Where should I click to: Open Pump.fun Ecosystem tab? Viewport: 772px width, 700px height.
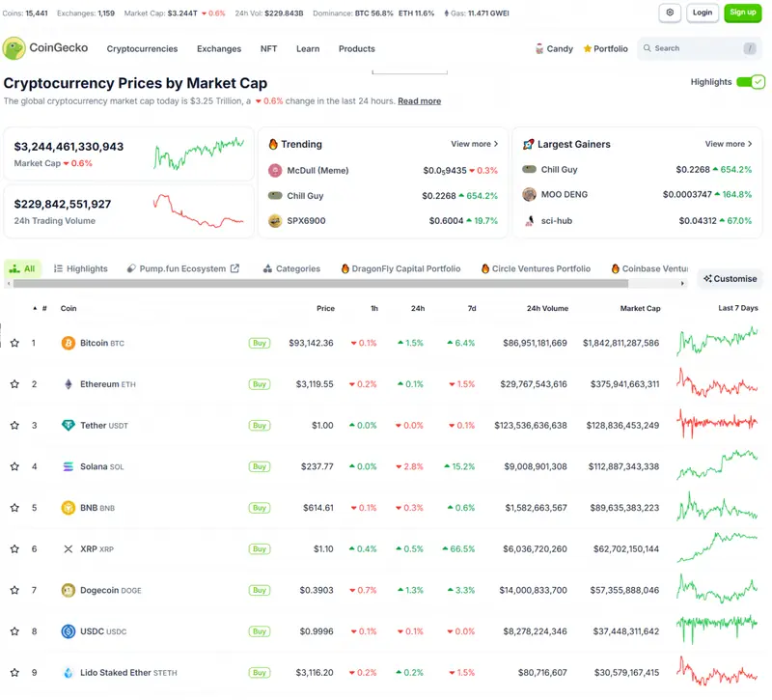[182, 268]
